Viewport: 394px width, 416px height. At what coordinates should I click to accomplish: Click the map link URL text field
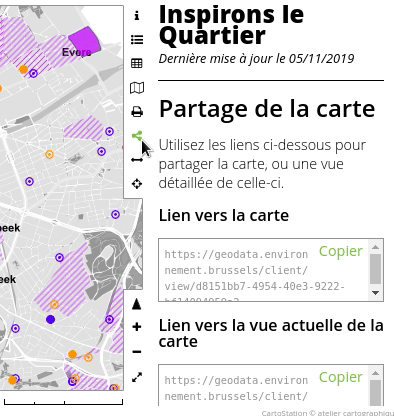pyautogui.click(x=264, y=270)
